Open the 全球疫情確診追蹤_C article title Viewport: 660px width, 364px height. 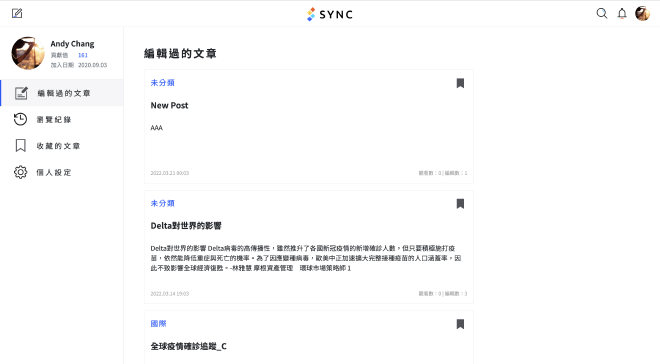coord(189,346)
